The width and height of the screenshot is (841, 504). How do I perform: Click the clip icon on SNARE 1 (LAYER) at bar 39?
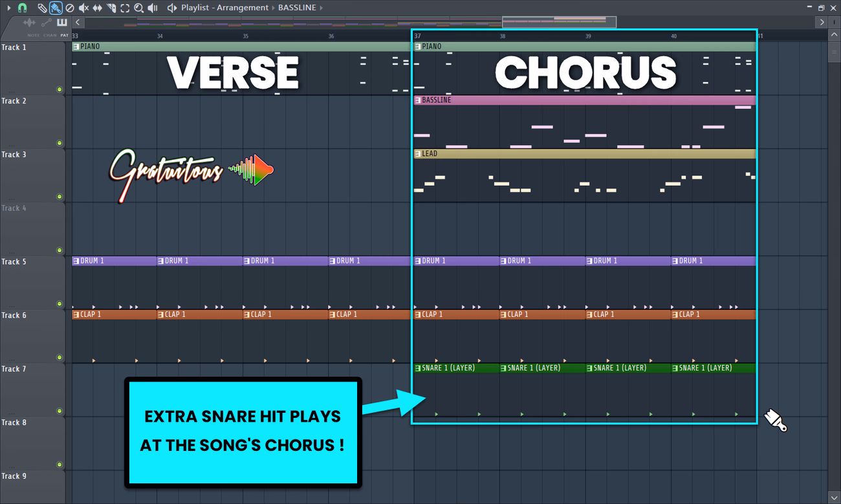coord(590,368)
